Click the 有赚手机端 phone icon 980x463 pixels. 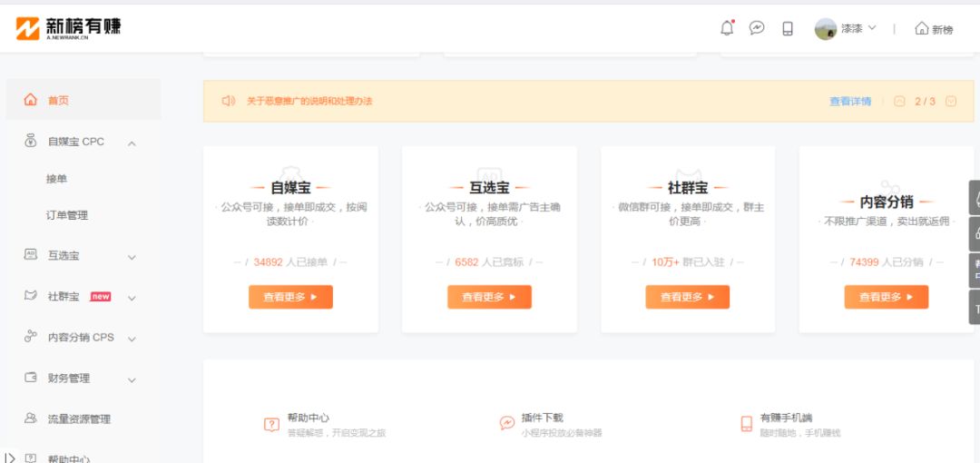point(746,424)
